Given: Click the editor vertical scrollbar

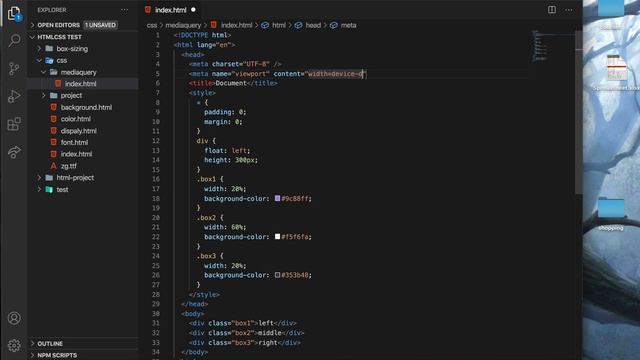Looking at the screenshot, I should [x=579, y=112].
